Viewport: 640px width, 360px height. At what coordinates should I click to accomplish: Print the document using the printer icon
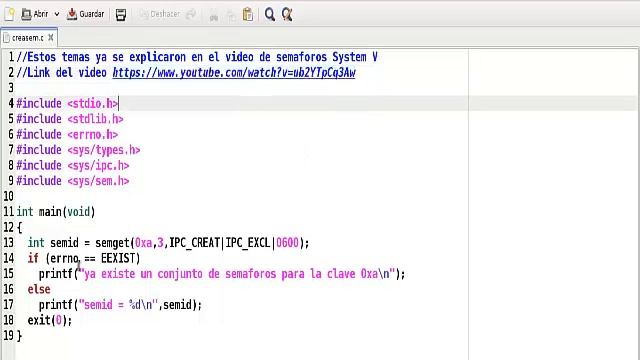121,15
